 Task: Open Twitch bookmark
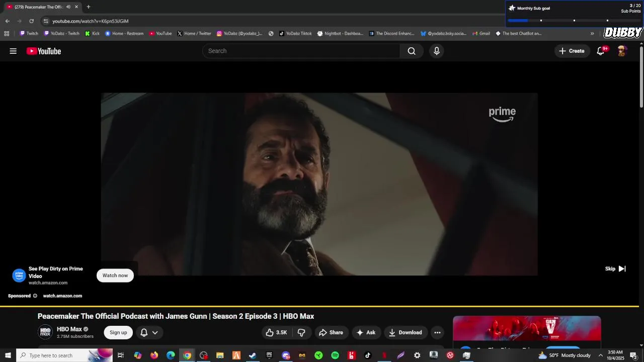point(29,34)
